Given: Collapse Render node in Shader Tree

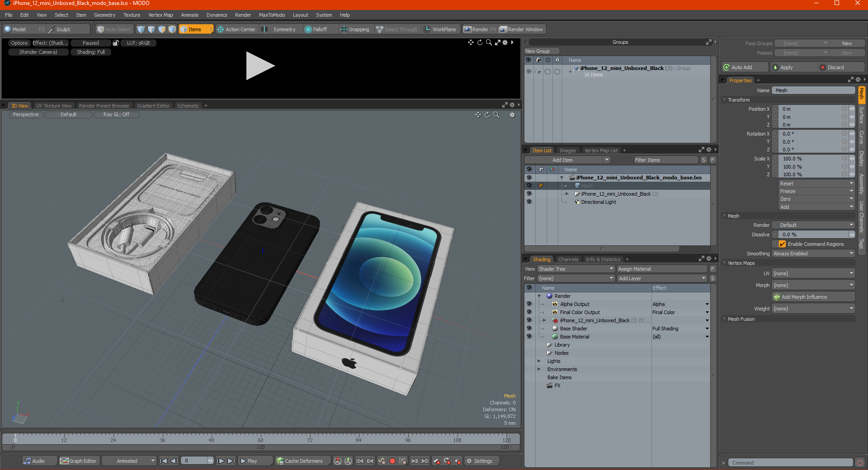Looking at the screenshot, I should tap(539, 296).
